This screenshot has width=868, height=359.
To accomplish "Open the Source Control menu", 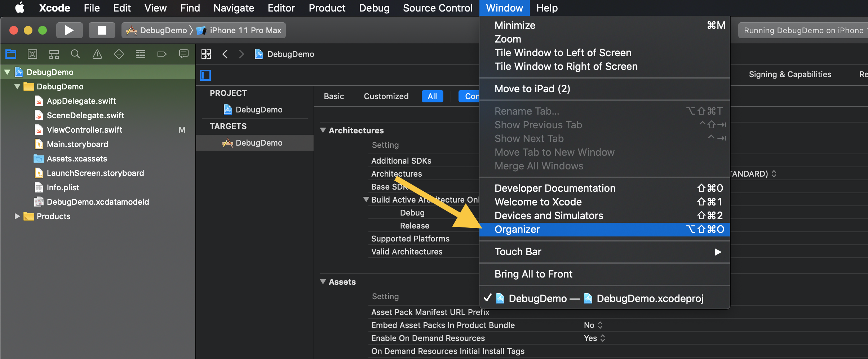I will [438, 8].
